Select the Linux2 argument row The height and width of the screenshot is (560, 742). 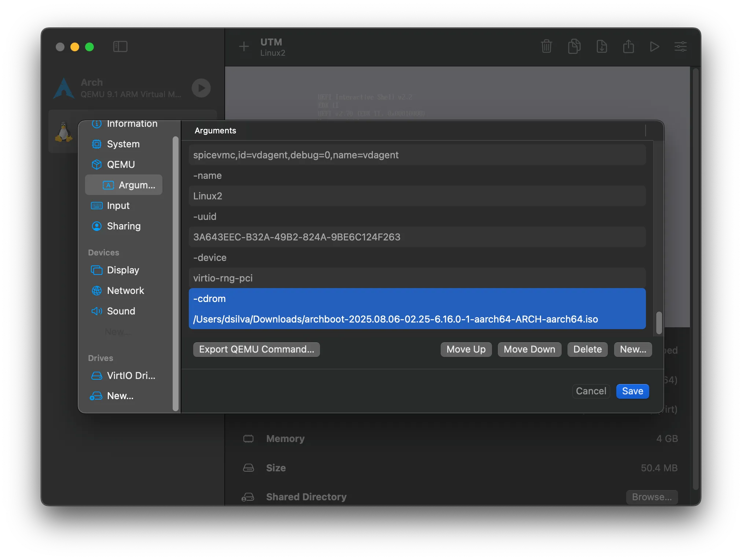(417, 196)
